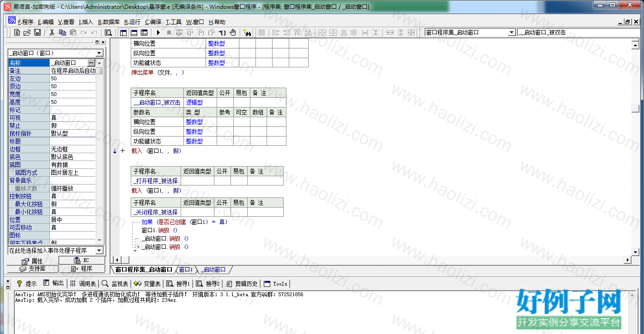Open the 提示 hint tab

(x=27, y=284)
